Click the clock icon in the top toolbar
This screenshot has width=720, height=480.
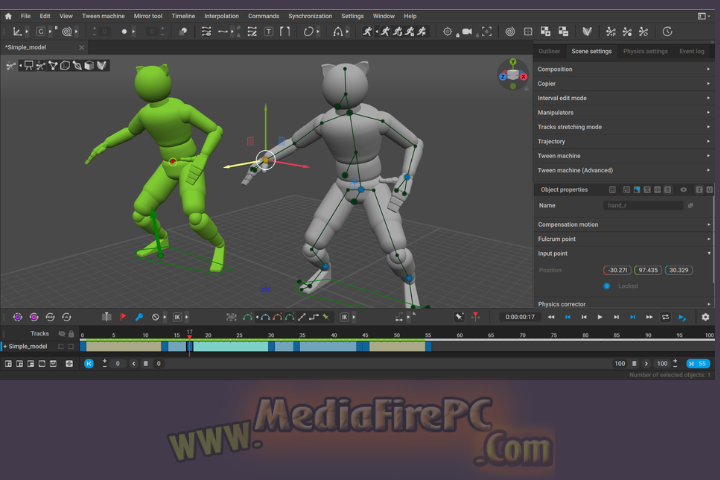[667, 32]
